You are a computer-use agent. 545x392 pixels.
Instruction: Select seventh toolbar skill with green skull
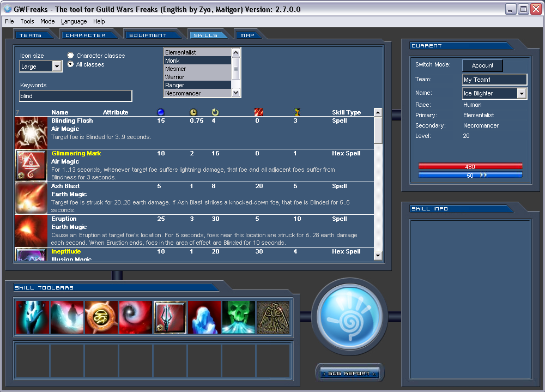tap(239, 317)
